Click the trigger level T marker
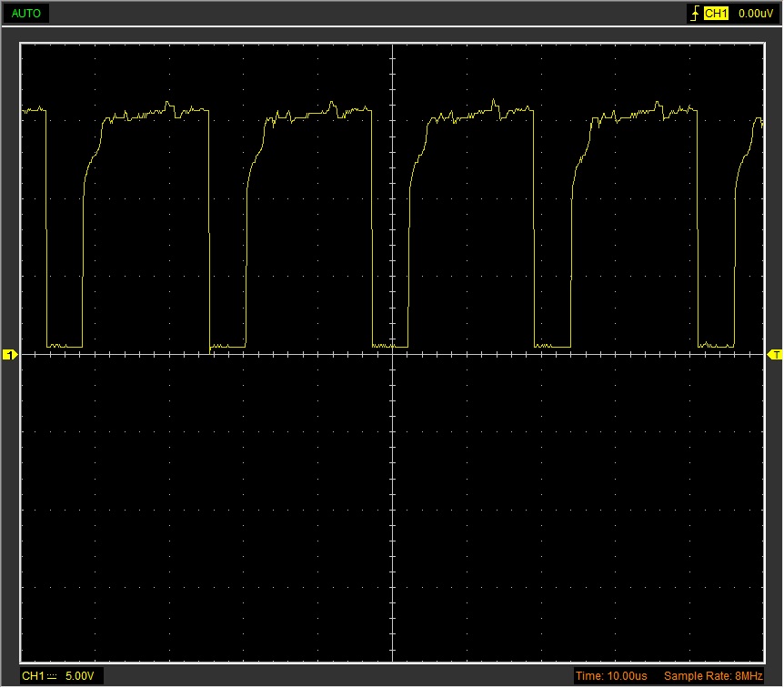Viewport: 784px width, 688px height. pyautogui.click(x=775, y=355)
